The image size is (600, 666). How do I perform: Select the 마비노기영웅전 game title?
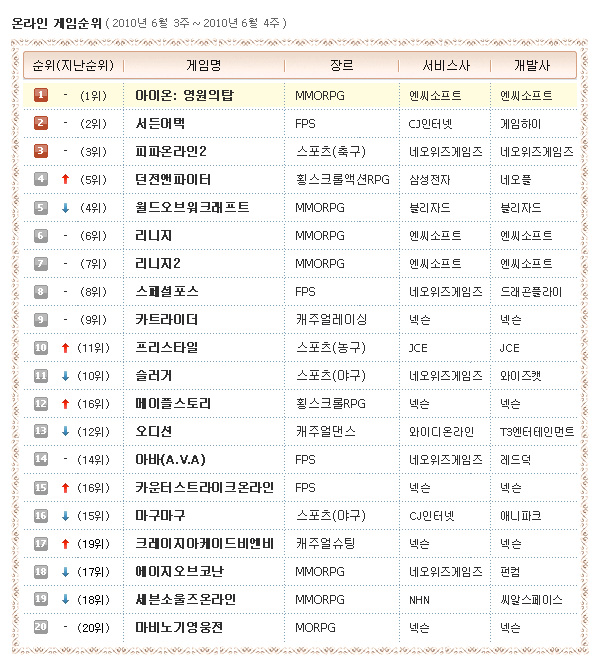tap(179, 627)
